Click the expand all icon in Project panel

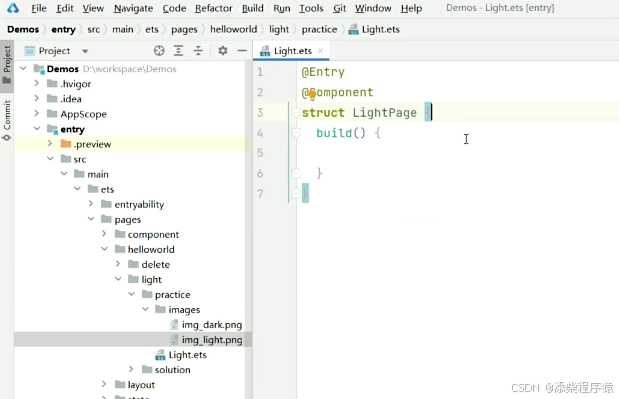click(x=178, y=51)
